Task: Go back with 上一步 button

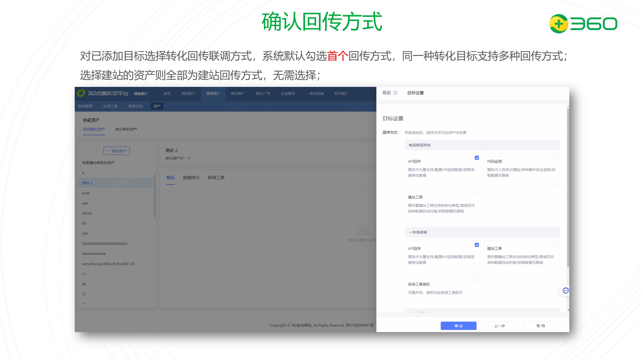Action: (499, 326)
